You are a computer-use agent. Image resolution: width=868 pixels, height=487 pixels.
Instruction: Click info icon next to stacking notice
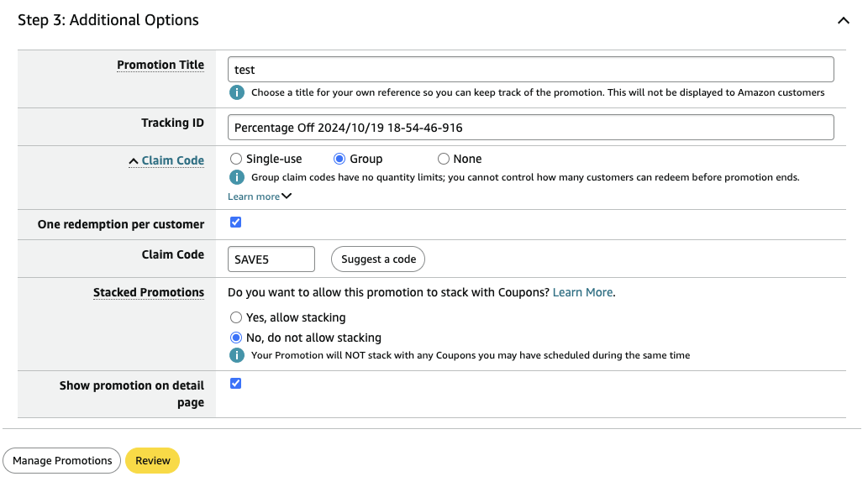[x=237, y=355]
